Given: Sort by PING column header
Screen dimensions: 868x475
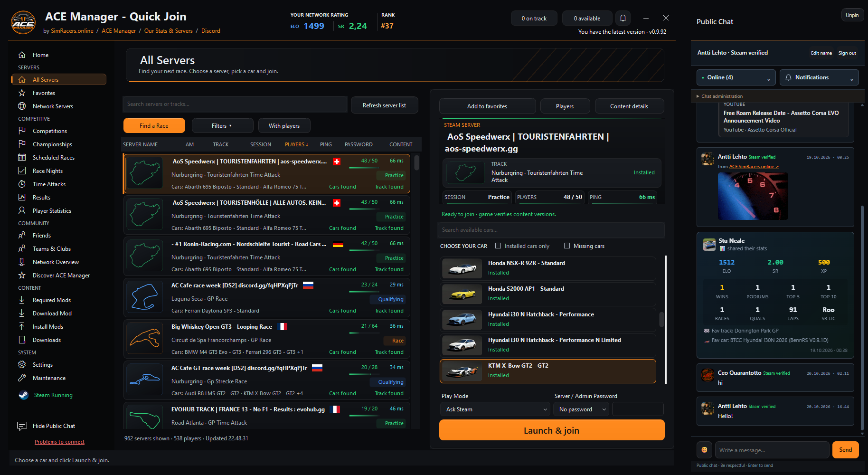Looking at the screenshot, I should [x=326, y=144].
